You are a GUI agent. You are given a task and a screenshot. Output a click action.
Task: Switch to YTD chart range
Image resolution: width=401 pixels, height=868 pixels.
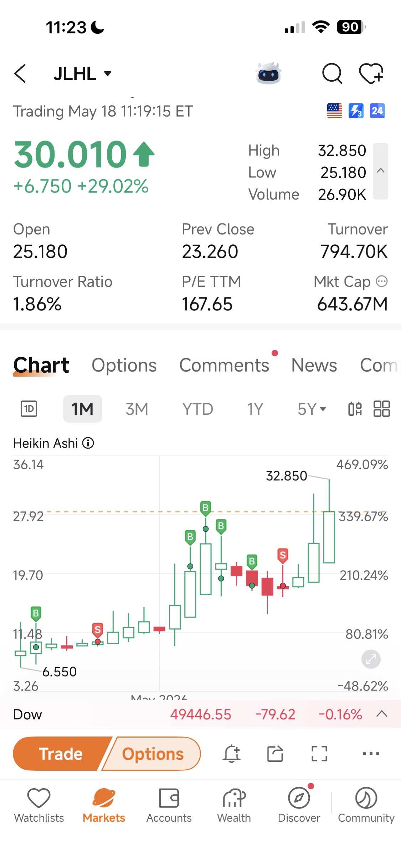[x=197, y=409]
